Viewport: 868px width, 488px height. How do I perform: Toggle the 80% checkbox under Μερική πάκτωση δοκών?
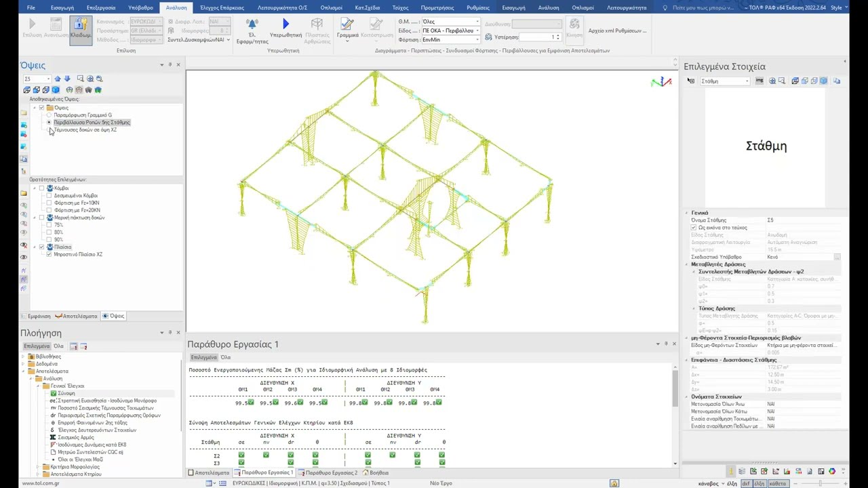[x=49, y=232]
